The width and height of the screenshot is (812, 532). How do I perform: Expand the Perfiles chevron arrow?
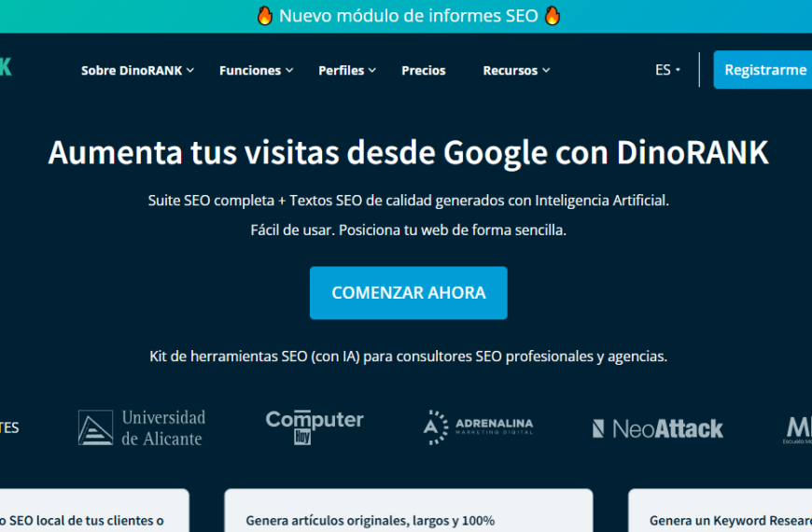(372, 70)
